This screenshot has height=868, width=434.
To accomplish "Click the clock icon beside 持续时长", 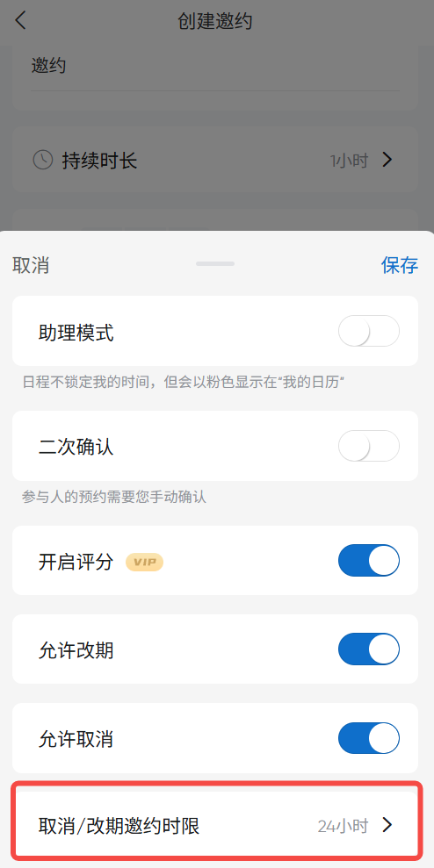I will [x=43, y=160].
